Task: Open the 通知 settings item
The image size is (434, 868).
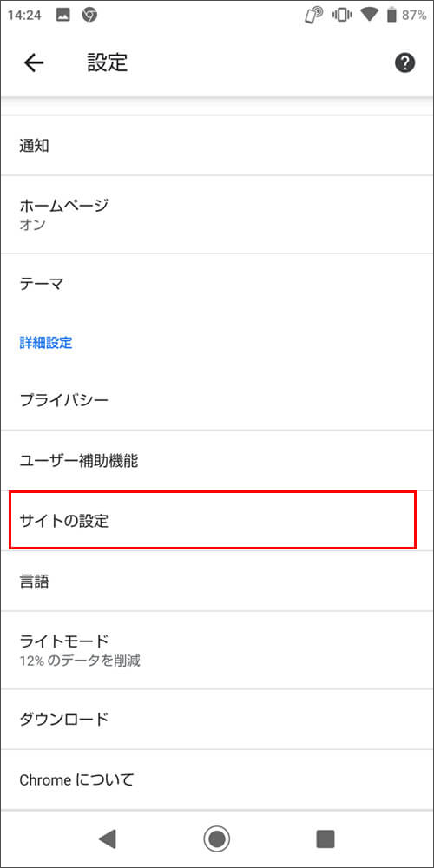Action: click(x=217, y=146)
